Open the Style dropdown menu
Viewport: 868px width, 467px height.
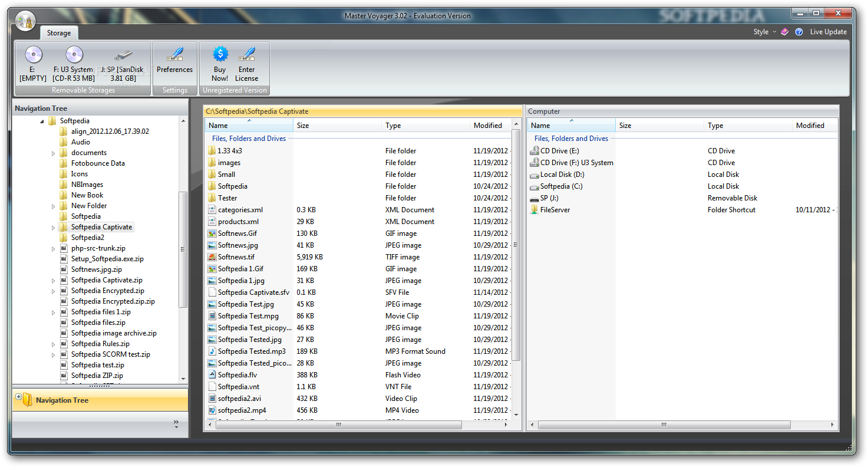[765, 32]
